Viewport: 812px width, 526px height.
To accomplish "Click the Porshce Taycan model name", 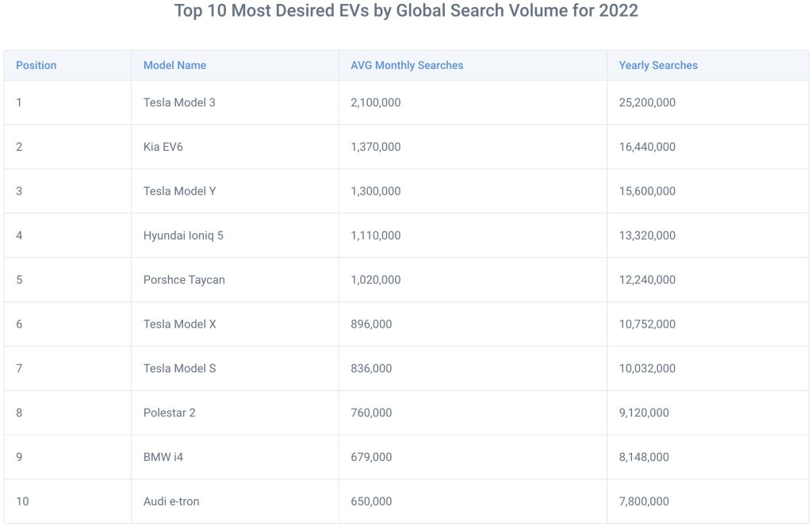I will click(184, 280).
